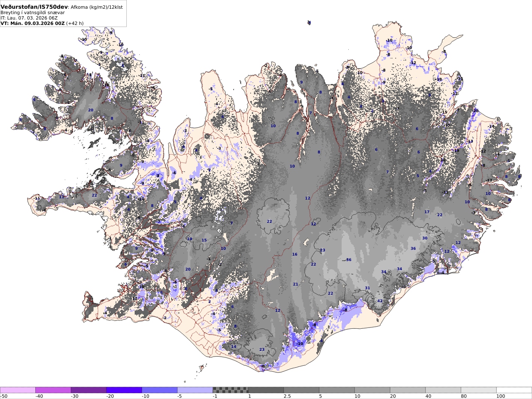Viewport: 532px width, 399px height.
Task: Select the dark purple -30 to -20 legend swatch
Action: click(89, 390)
